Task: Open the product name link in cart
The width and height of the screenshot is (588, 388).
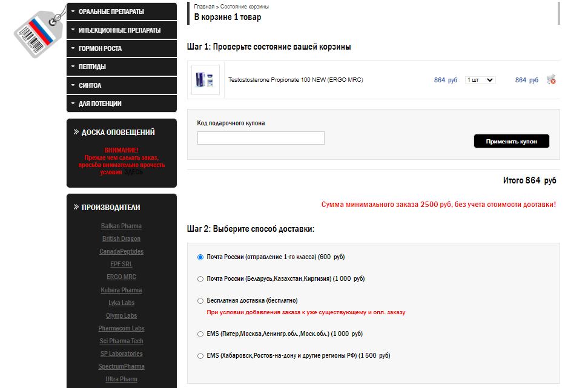Action: click(296, 80)
